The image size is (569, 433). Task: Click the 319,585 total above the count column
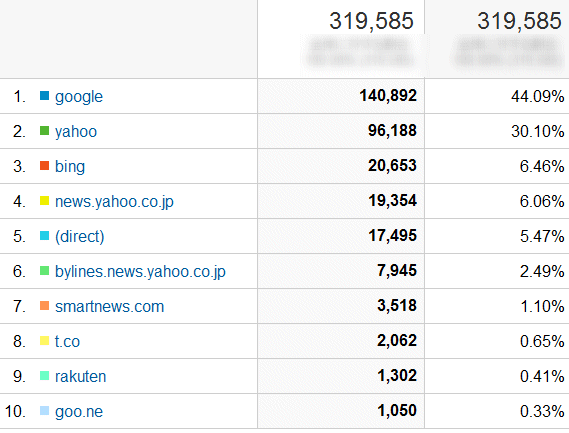371,21
